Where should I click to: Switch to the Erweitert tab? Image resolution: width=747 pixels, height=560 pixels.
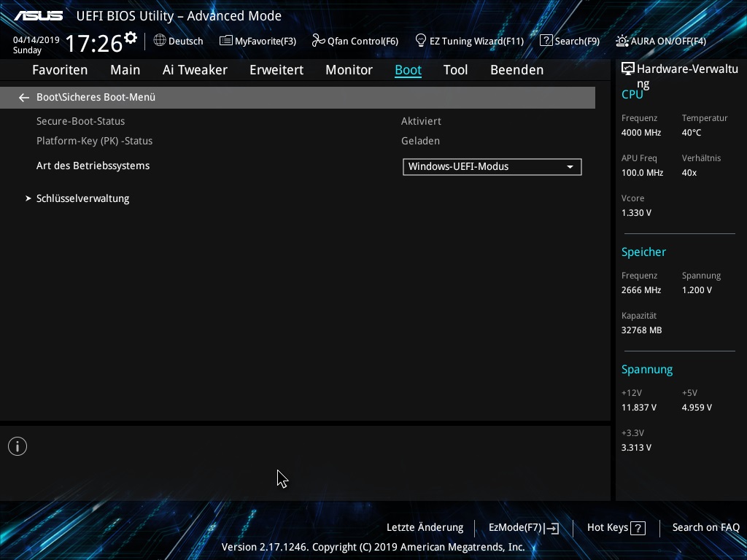pos(276,70)
